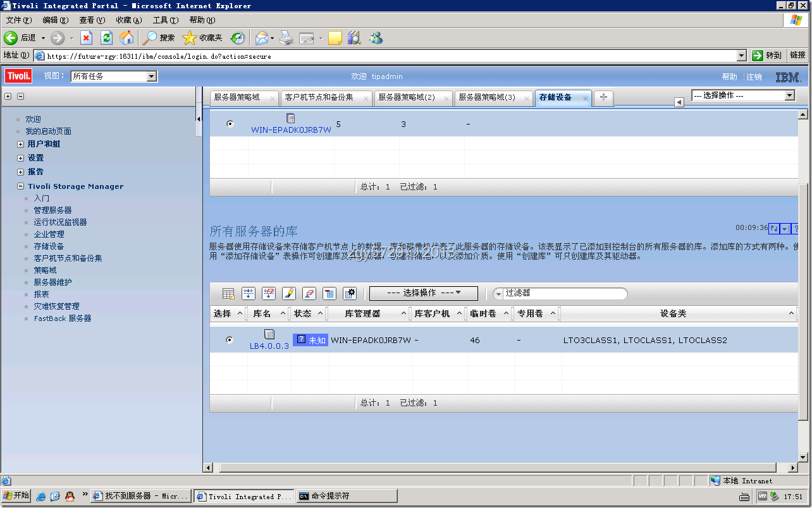Viewport: 812px width, 508px height.
Task: Select the radio button for LB4.0.0.3 row
Action: tap(230, 340)
